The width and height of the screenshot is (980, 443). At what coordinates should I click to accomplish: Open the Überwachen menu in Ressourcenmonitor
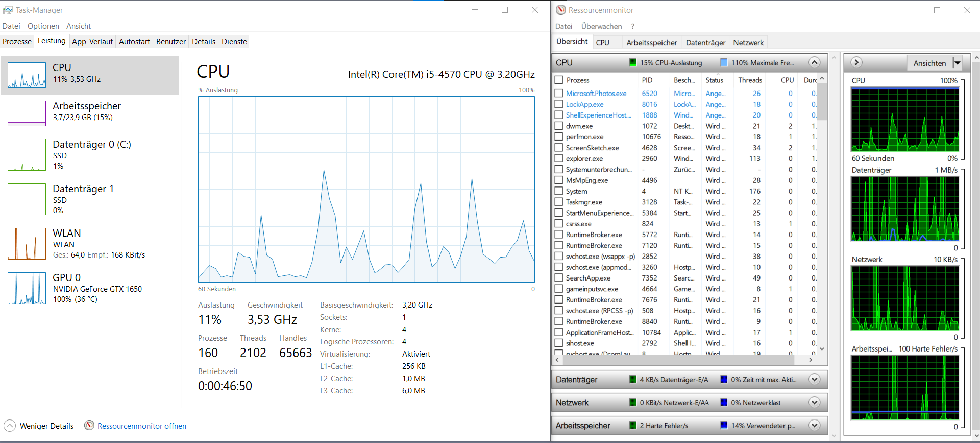(x=601, y=26)
